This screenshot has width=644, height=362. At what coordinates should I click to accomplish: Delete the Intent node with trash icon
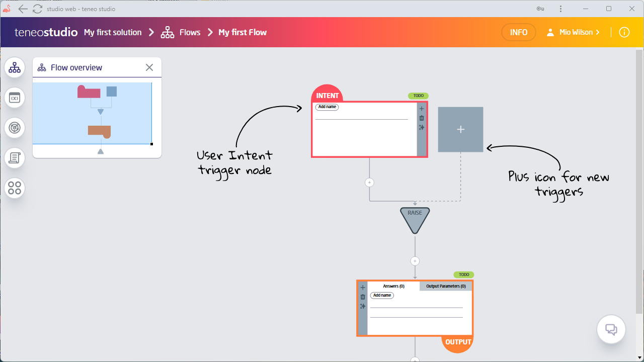click(x=422, y=118)
